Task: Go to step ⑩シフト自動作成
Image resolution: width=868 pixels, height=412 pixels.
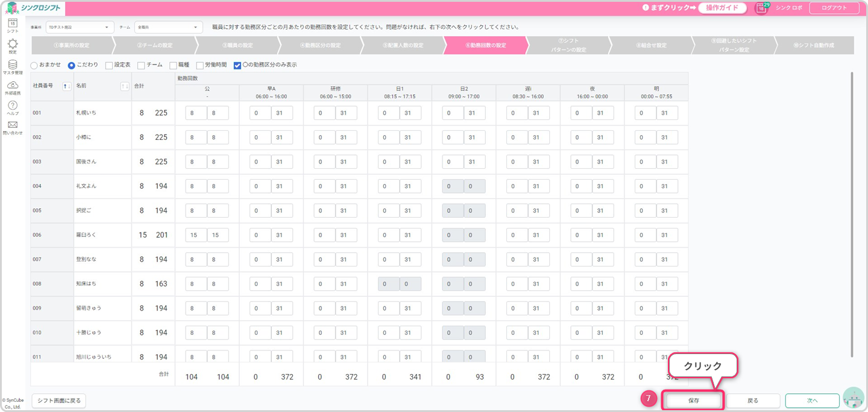Action: pos(813,45)
